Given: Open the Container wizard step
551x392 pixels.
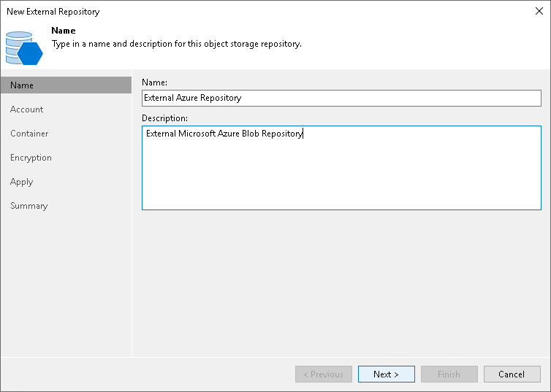Looking at the screenshot, I should (x=29, y=134).
